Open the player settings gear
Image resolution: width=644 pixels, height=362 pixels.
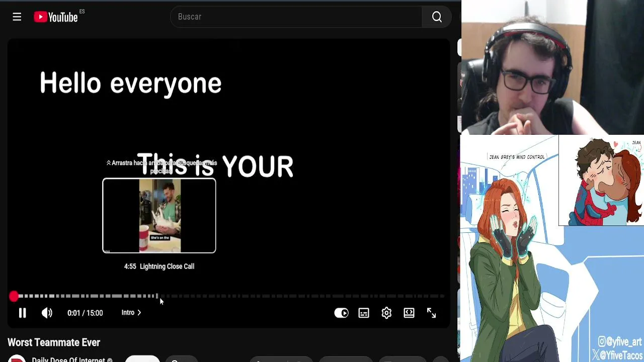[x=386, y=313]
